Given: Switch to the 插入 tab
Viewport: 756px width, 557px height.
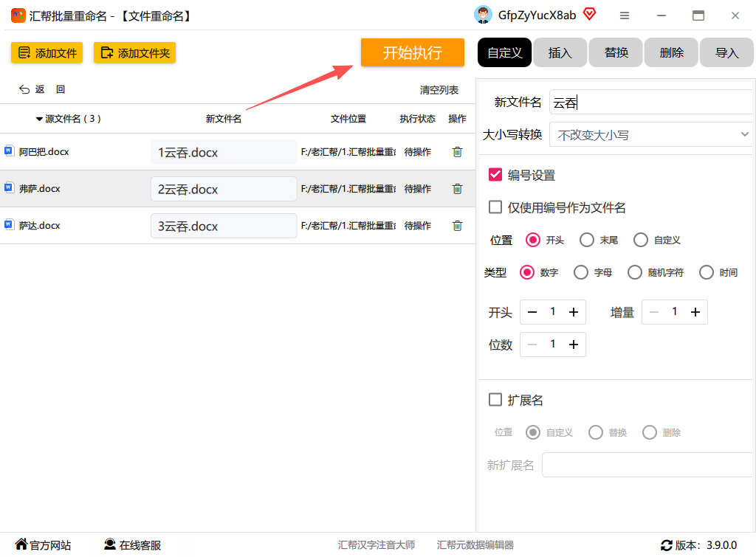Looking at the screenshot, I should [560, 52].
